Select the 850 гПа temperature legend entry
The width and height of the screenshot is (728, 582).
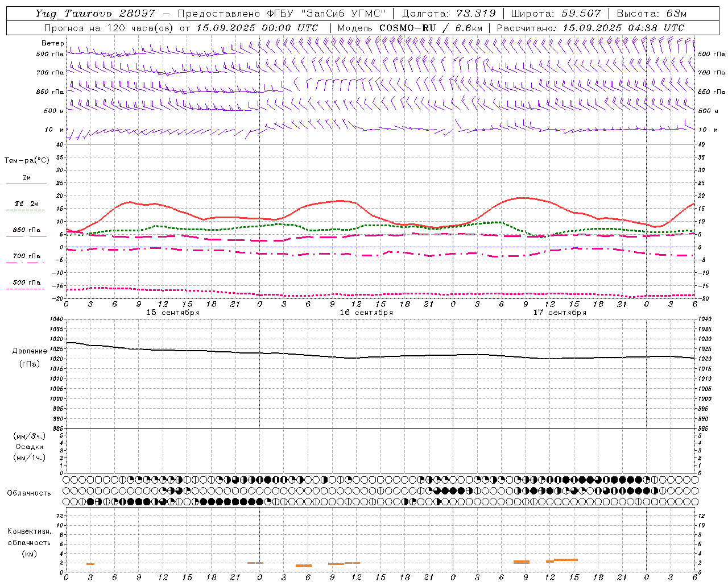pyautogui.click(x=26, y=230)
